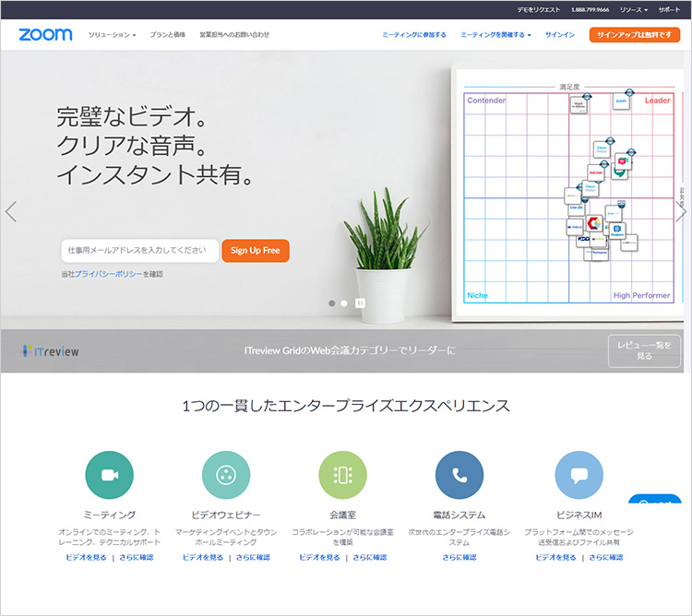Click the phone number 1.888.799.9666
Image resolution: width=692 pixels, height=616 pixels.
coord(591,9)
